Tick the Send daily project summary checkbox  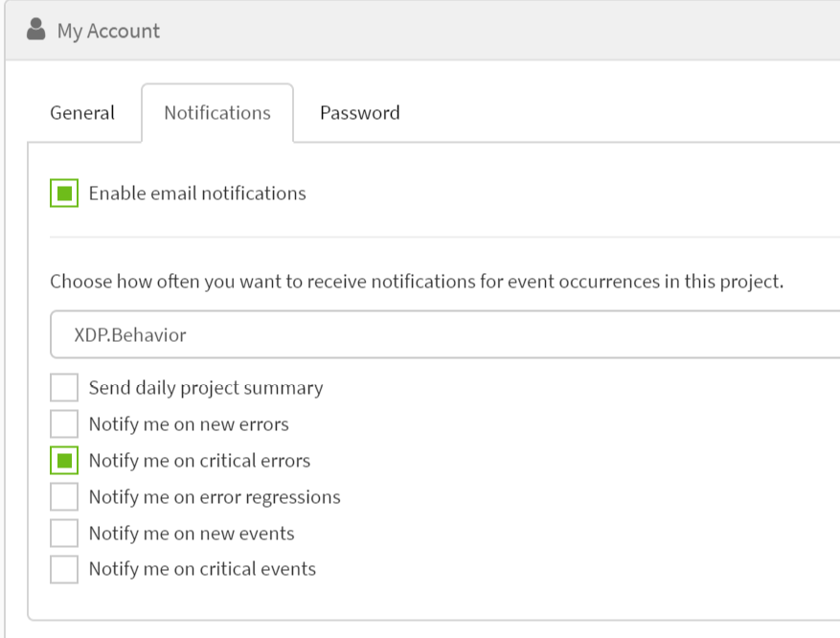coord(64,387)
